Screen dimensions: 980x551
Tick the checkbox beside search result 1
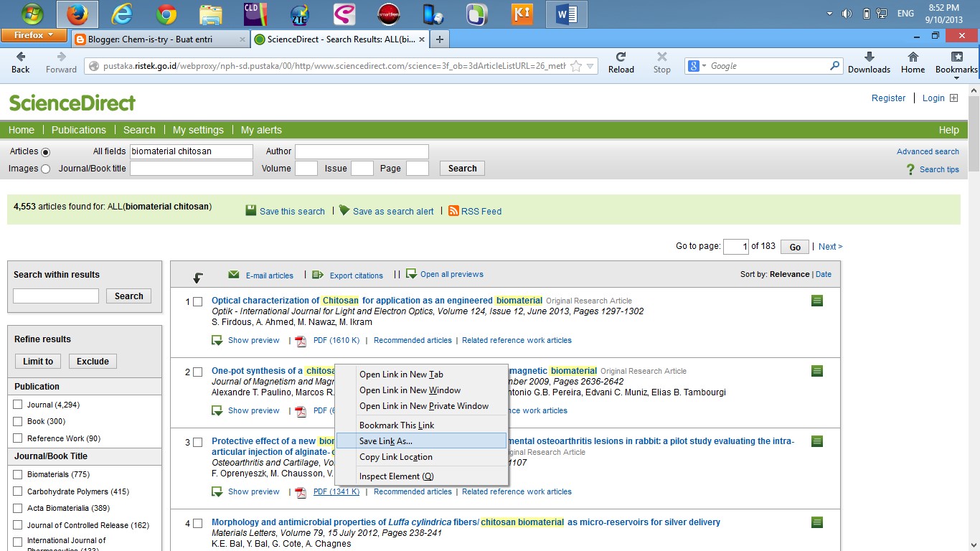click(199, 301)
